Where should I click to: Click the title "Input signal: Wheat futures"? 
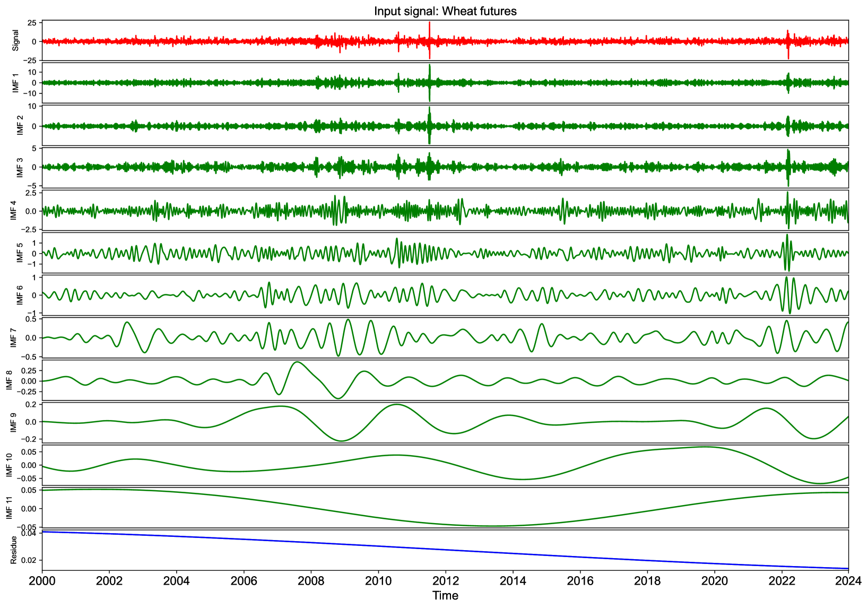coord(445,11)
